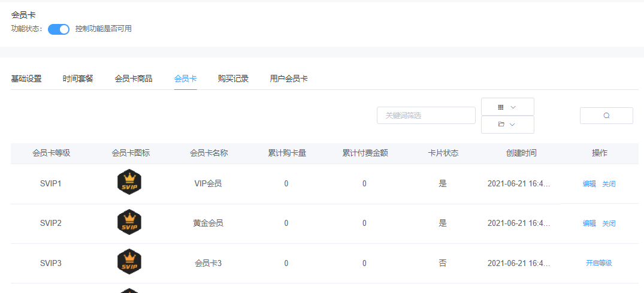
Task: Switch to the 用户会员卡 tab
Action: click(289, 78)
